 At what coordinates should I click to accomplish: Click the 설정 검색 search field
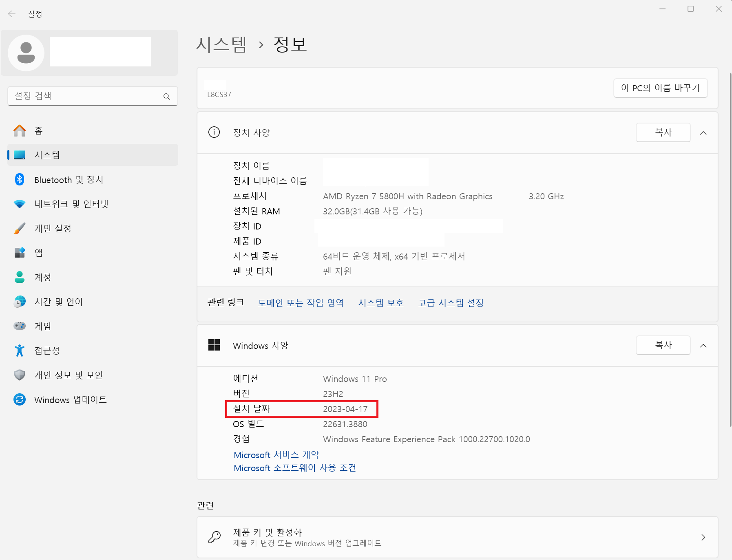tap(93, 96)
